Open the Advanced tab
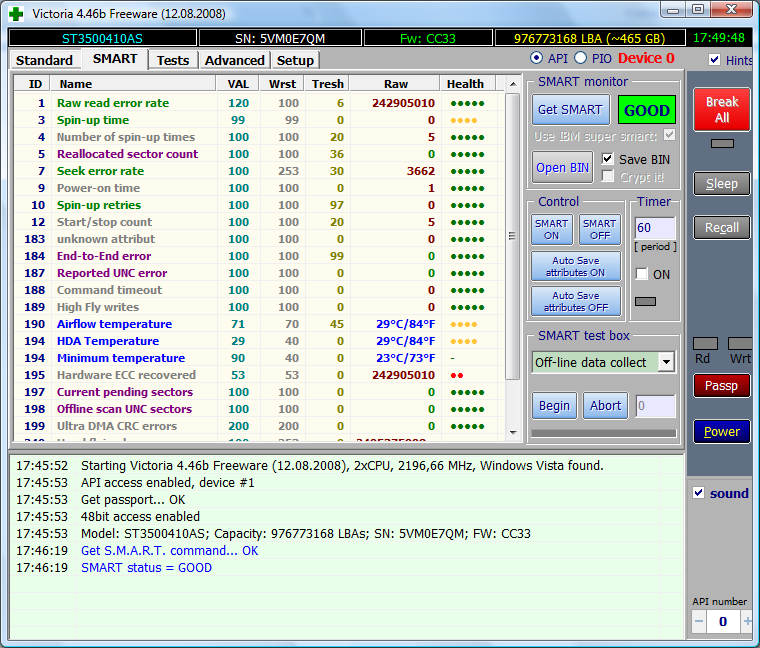The image size is (760, 648). 234,60
